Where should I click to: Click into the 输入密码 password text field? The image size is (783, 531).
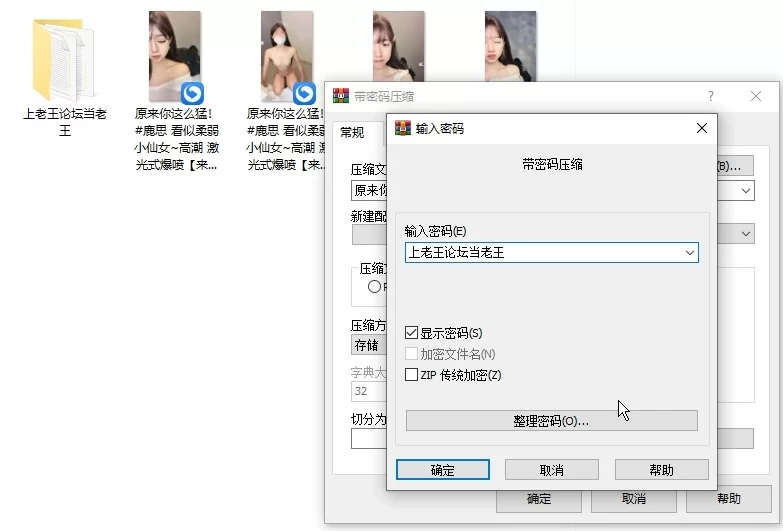540,253
